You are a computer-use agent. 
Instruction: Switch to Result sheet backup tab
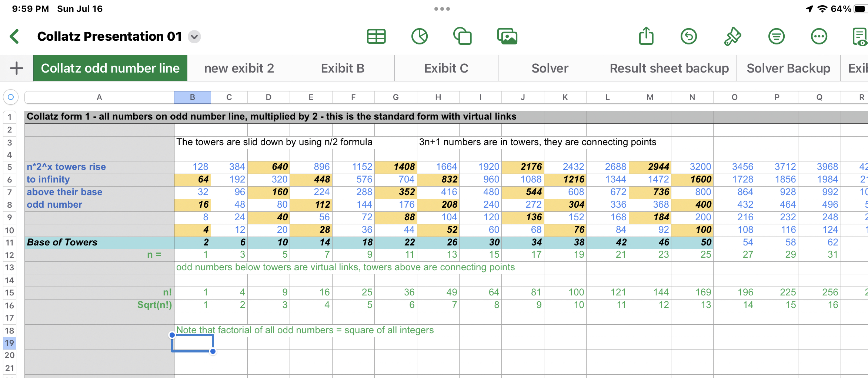click(x=669, y=68)
